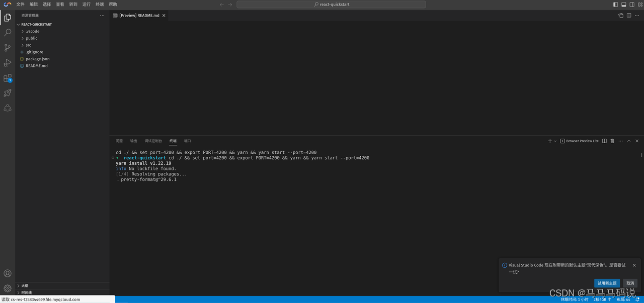644x303 pixels.
Task: Expand the src folder
Action: [62, 45]
